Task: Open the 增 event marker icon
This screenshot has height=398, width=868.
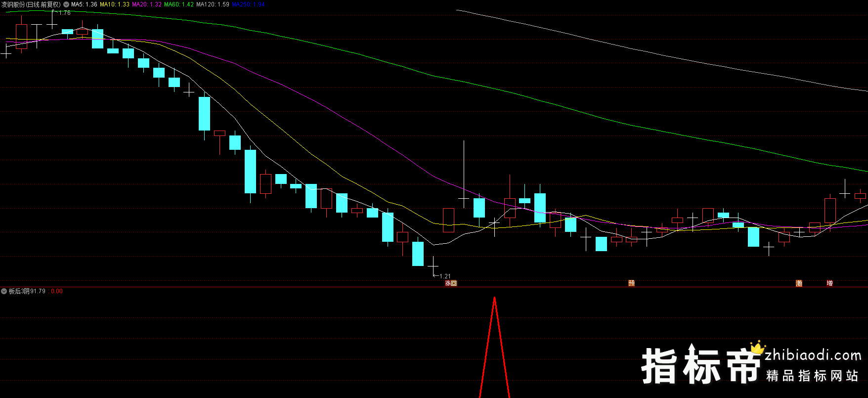Action: (829, 283)
